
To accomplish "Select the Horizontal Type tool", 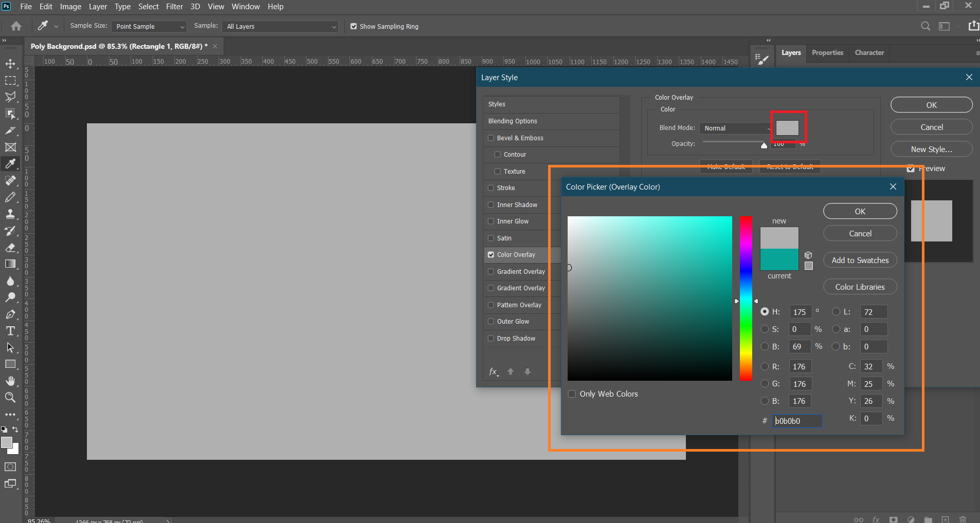I will 10,331.
